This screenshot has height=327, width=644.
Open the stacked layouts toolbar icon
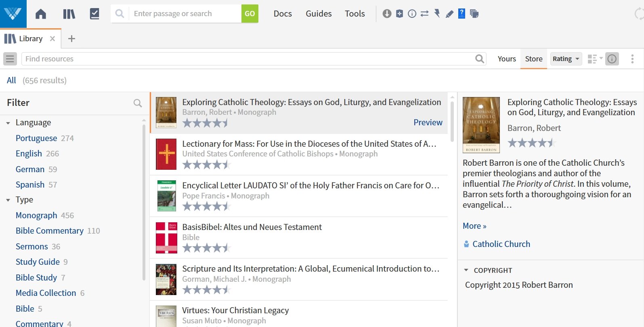tap(474, 14)
